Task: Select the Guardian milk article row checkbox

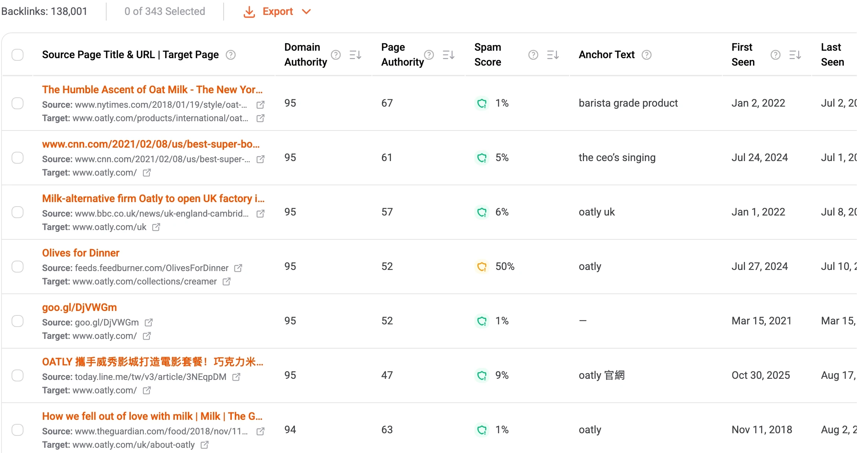Action: [x=18, y=430]
